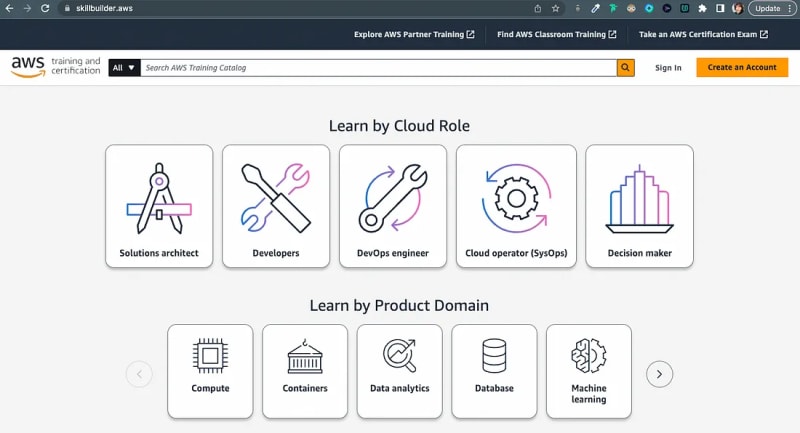Open the Solutions architect role card

[x=159, y=206]
